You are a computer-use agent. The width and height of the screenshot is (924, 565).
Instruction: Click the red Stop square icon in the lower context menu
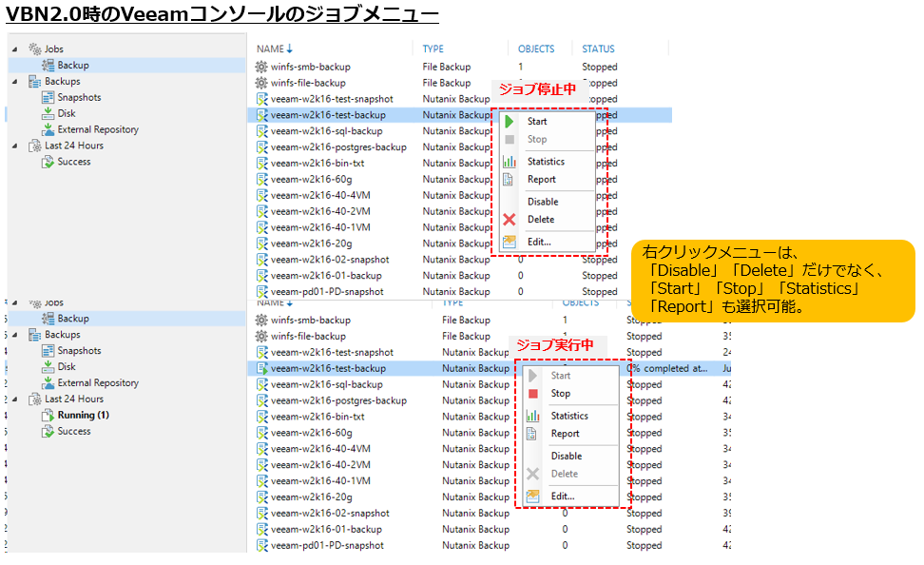coord(533,394)
